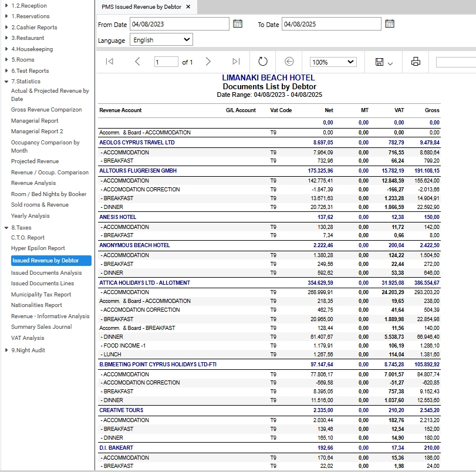This screenshot has width=476, height=472.
Task: Refresh the report
Action: point(262,62)
